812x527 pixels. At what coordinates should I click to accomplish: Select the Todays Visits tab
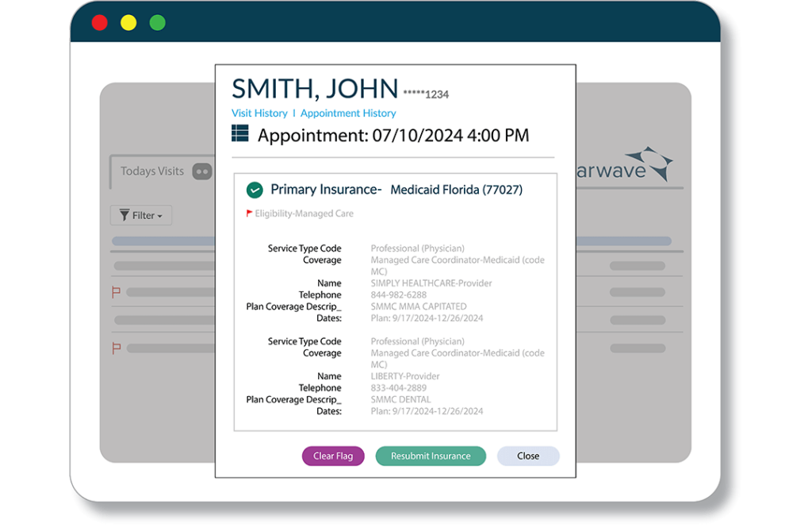[x=151, y=171]
